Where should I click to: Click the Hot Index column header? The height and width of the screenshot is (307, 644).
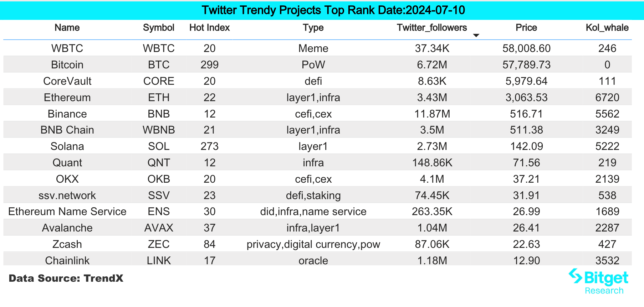point(209,28)
